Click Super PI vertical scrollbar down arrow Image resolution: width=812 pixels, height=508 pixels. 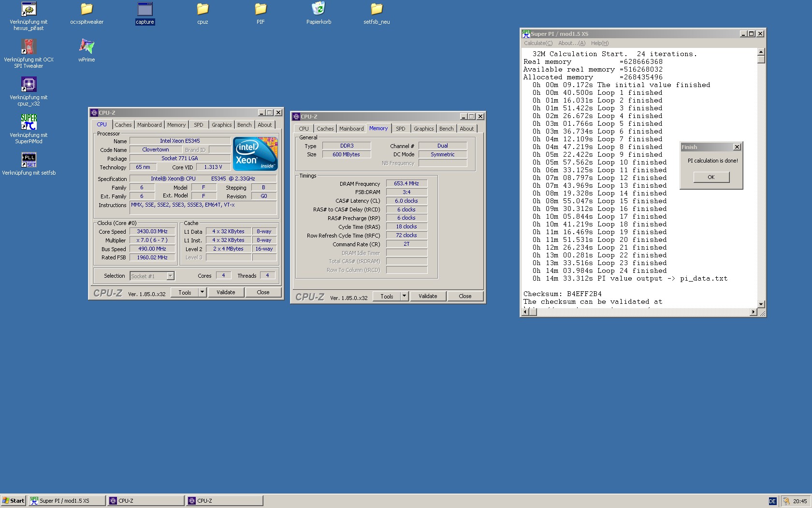pos(761,304)
